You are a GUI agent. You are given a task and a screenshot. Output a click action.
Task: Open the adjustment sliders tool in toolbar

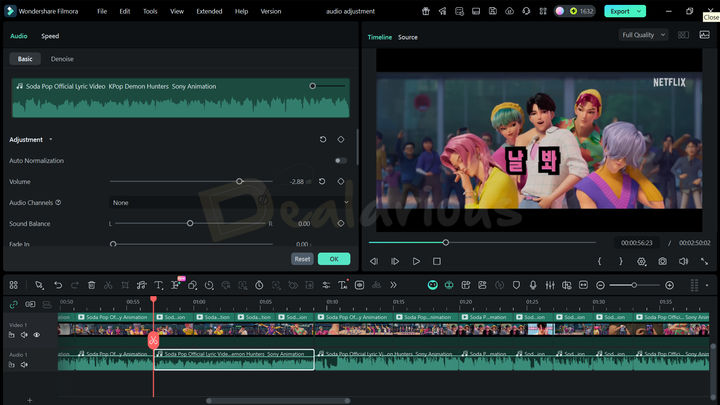tap(326, 285)
